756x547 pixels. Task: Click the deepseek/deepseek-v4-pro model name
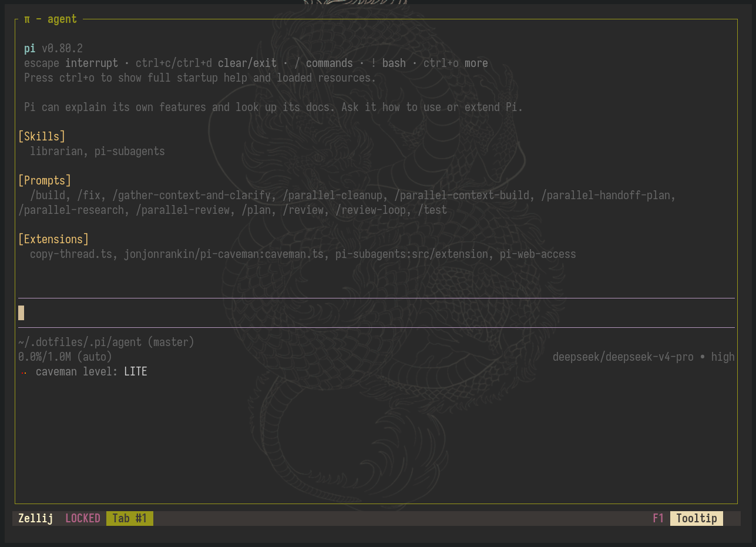(623, 357)
